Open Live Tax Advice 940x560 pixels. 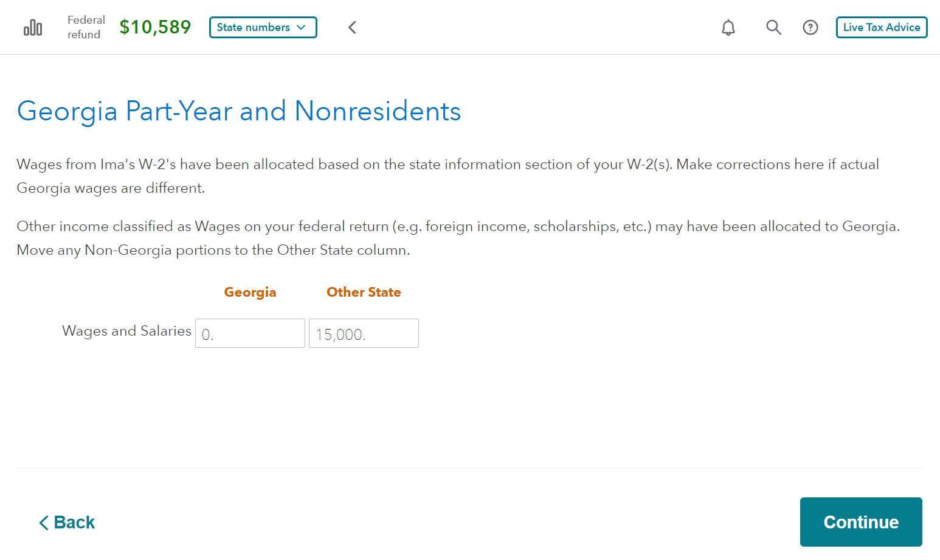(881, 27)
